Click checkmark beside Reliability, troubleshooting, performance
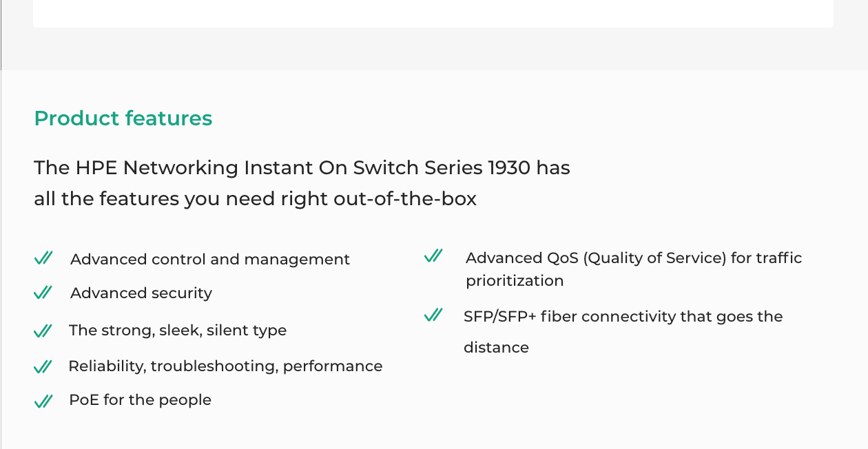Viewport: 868px width, 449px height. pyautogui.click(x=43, y=366)
